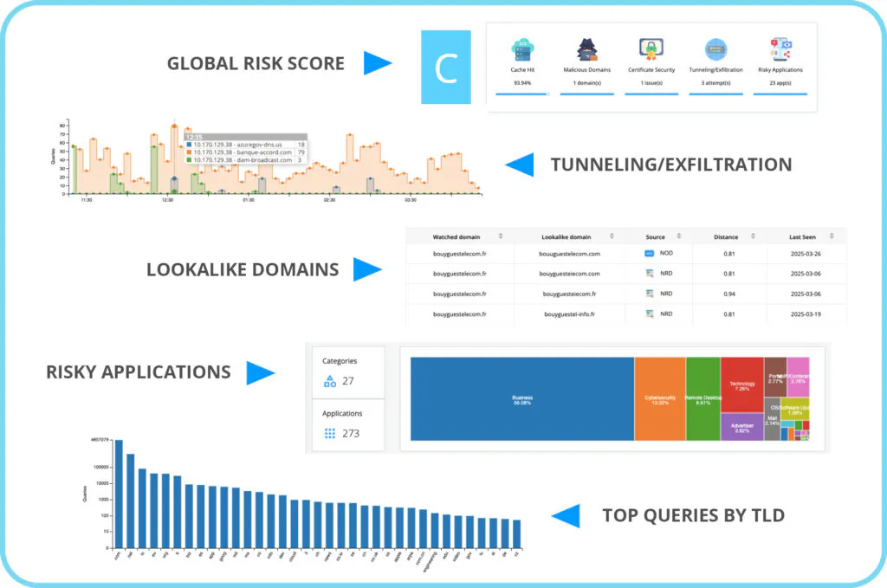Click the 23 app(s) link under Risky Applications
The height and width of the screenshot is (588, 887).
[x=779, y=83]
